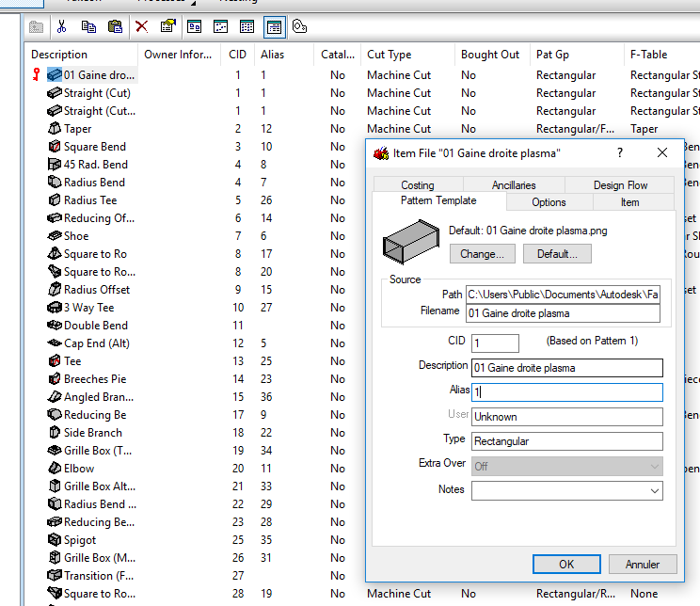Screen dimensions: 700x606
Task: Click the Cut scissors toolbar icon
Action: pyautogui.click(x=62, y=26)
